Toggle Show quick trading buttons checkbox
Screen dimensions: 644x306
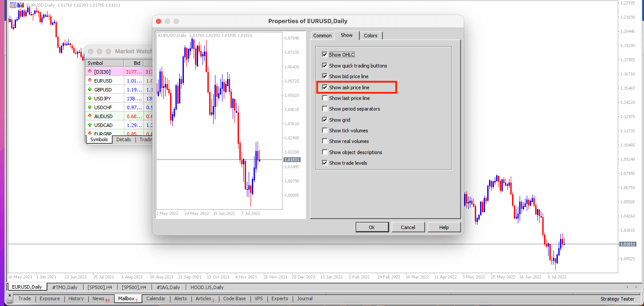coord(325,66)
